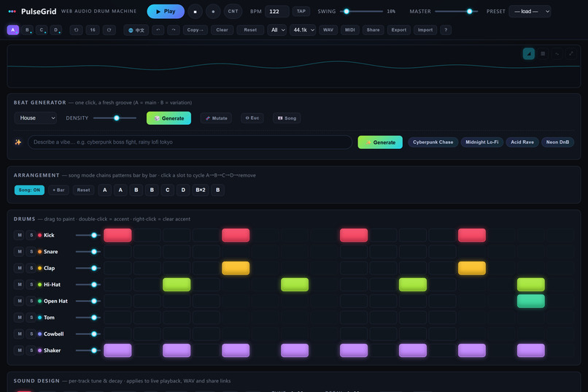Click the Euc euclidean button
Screen dimensions: 588x392
point(252,118)
